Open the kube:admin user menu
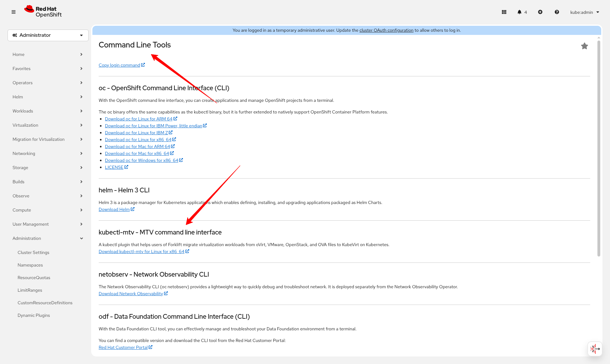The height and width of the screenshot is (364, 610). pos(585,12)
